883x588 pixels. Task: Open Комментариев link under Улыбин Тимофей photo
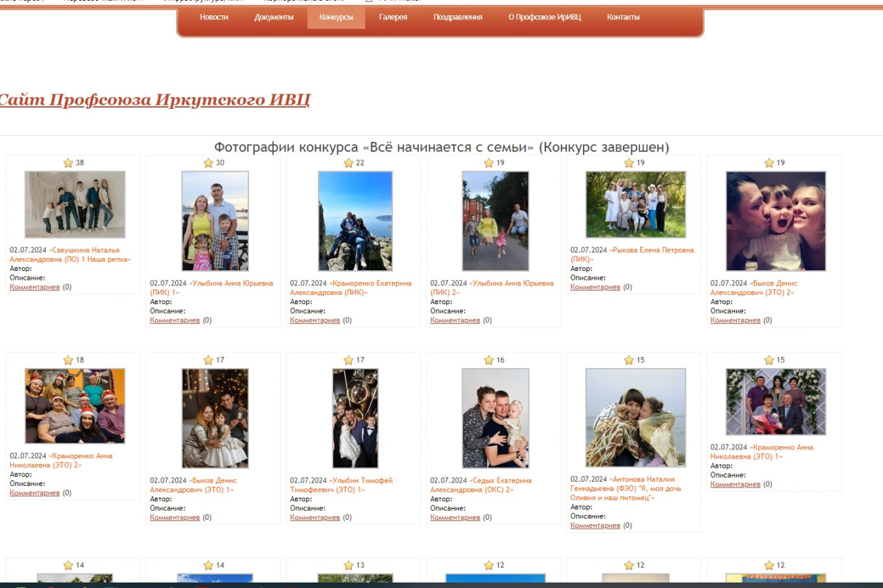point(315,518)
